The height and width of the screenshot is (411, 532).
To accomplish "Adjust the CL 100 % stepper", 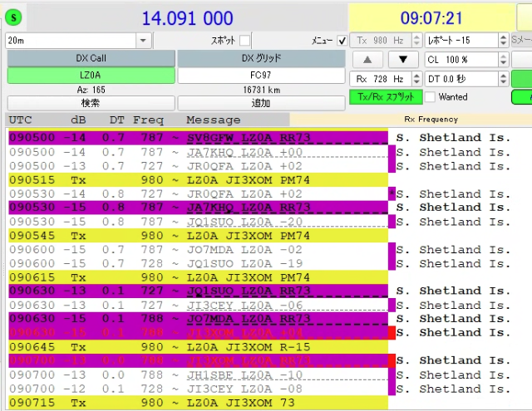I will 503,60.
